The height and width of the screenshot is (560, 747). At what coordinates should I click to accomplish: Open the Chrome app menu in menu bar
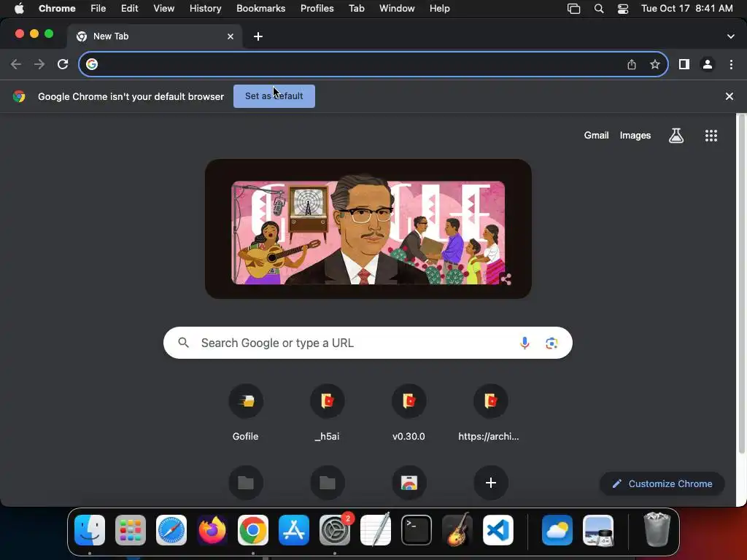pyautogui.click(x=57, y=9)
